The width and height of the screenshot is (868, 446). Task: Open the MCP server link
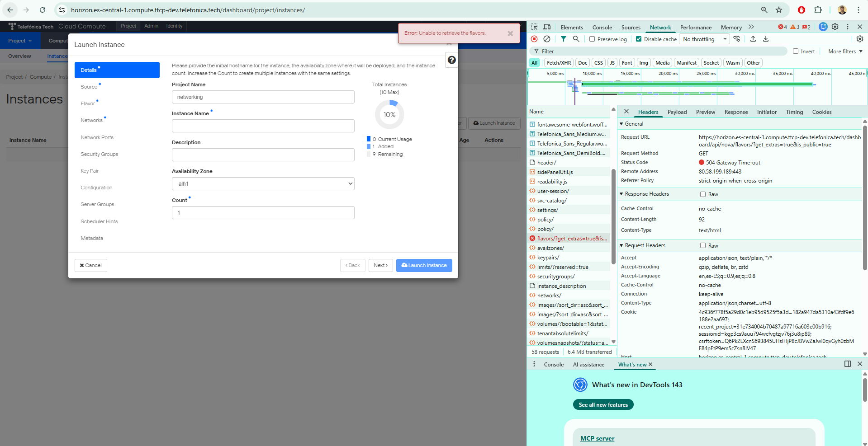(x=597, y=438)
